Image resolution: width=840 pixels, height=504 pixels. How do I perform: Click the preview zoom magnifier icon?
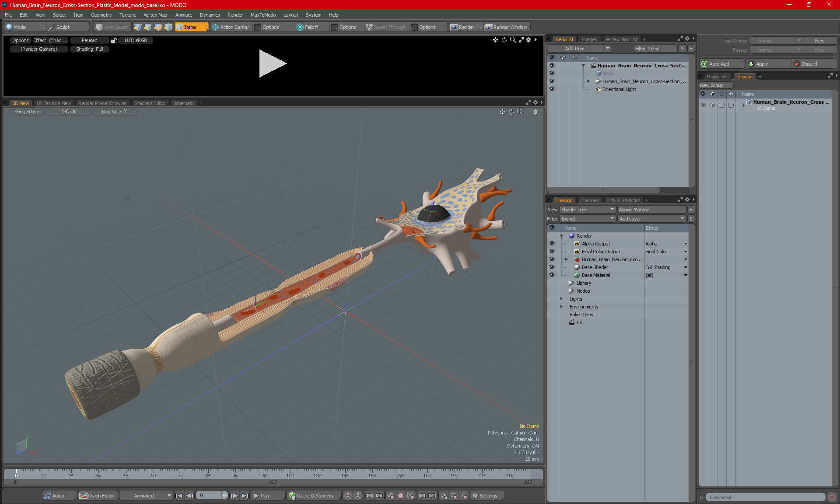513,40
